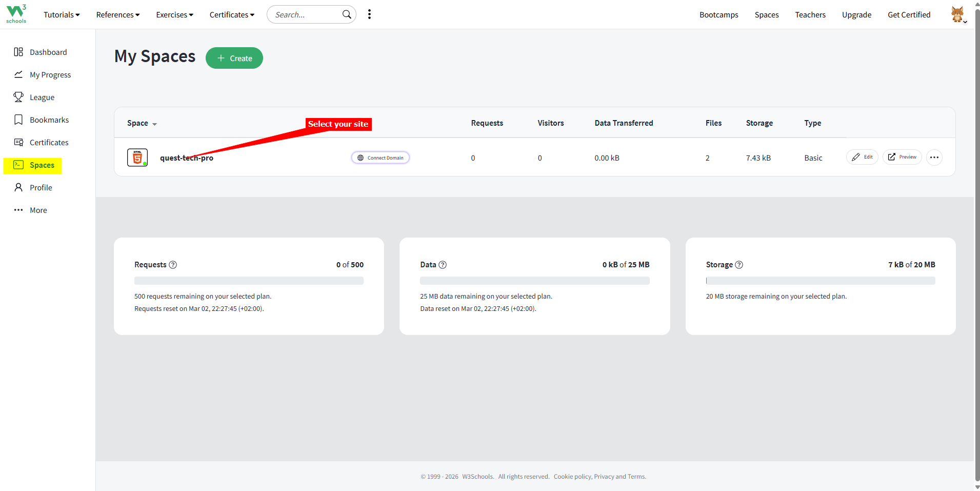
Task: Expand the References dropdown
Action: pos(118,15)
